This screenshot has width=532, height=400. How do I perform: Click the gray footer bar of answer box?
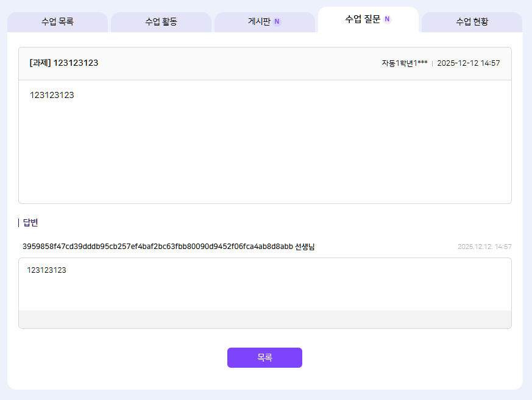(265, 319)
